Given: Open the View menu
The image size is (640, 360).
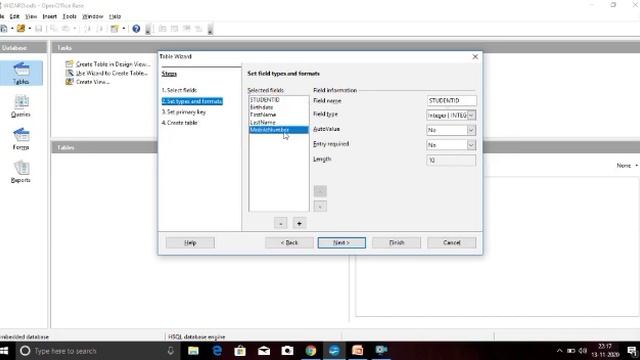Looking at the screenshot, I should [x=31, y=16].
